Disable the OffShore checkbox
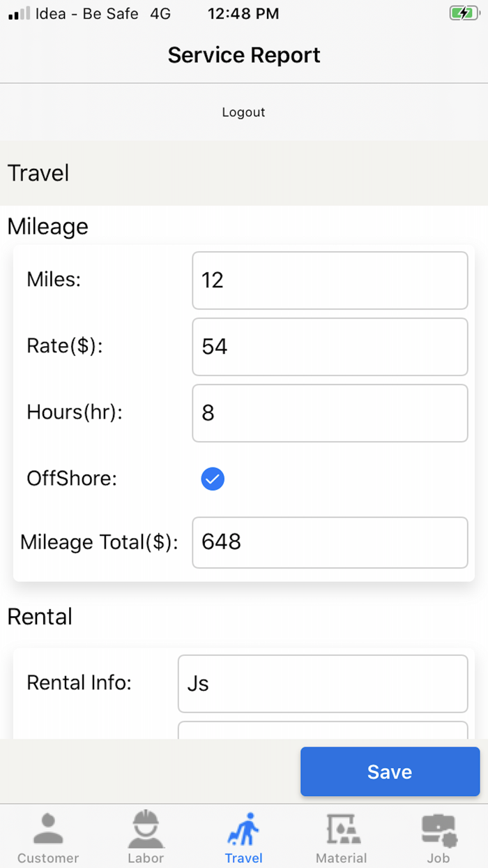488x868 pixels. click(x=213, y=479)
